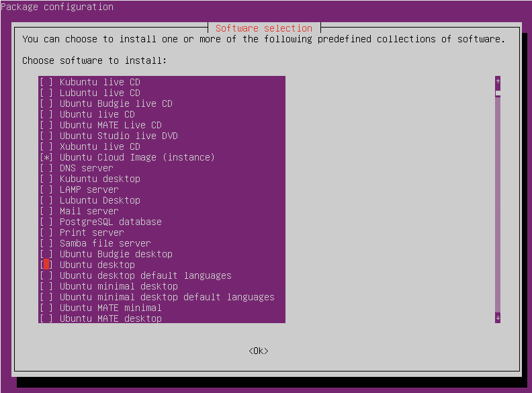Select the 'Xubuntu live CD' label
This screenshot has width=532, height=393.
point(99,146)
